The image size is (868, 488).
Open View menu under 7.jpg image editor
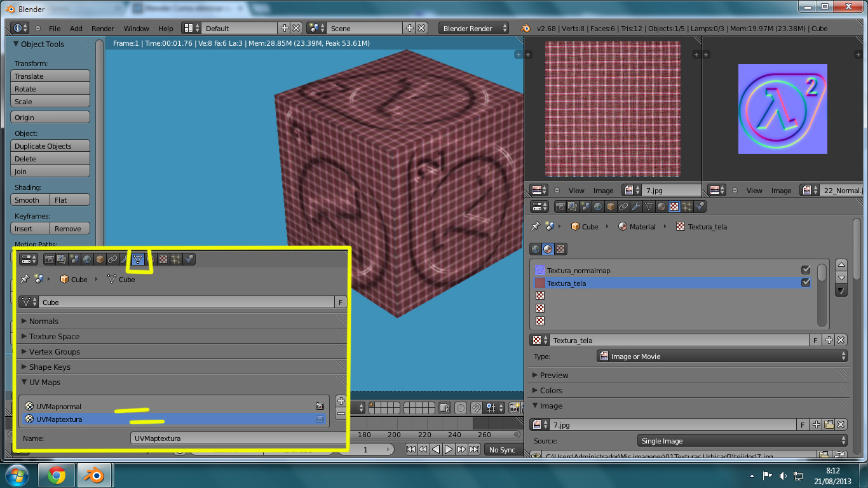(x=576, y=191)
